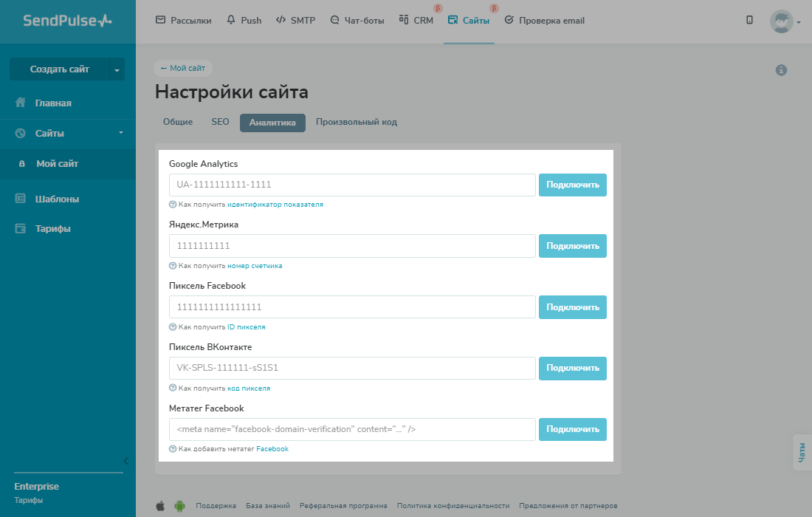The height and width of the screenshot is (517, 812).
Task: Select the Аналитика tab
Action: (x=272, y=123)
